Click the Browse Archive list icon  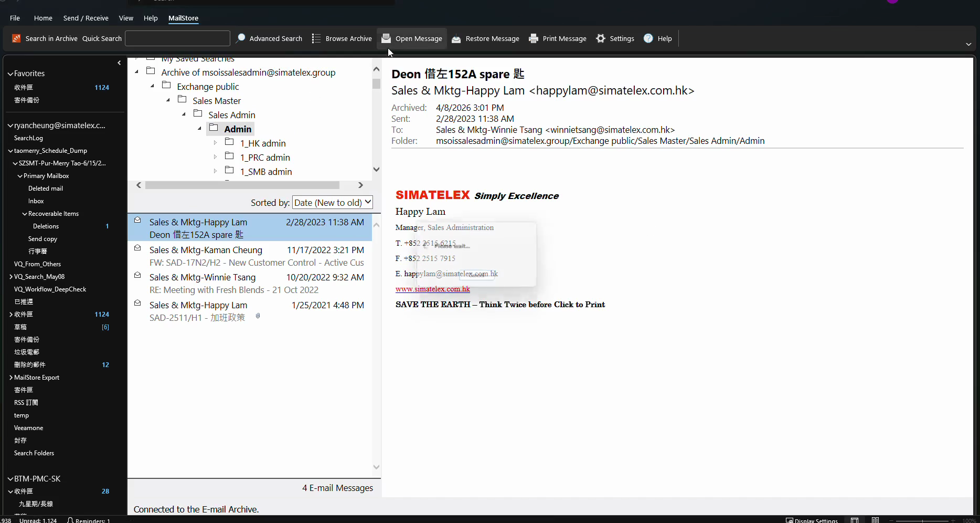(316, 38)
